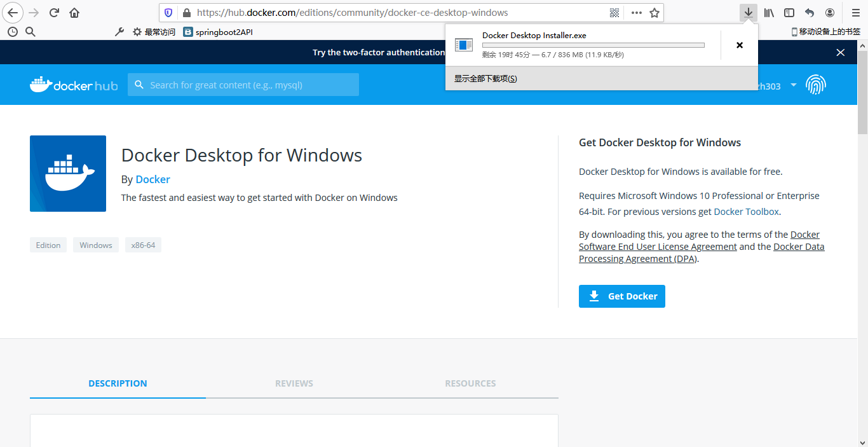Open the Library bookshelf icon in toolbar

[x=769, y=13]
